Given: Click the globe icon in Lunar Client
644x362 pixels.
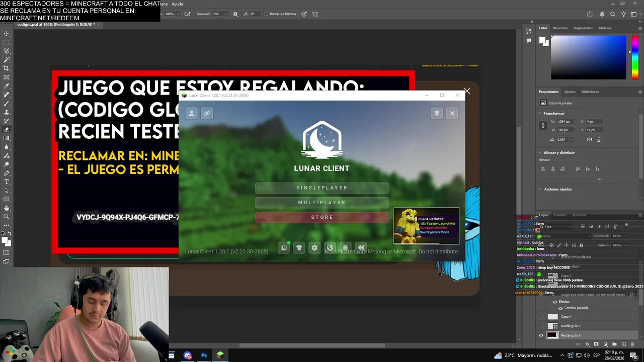Looking at the screenshot, I should tap(330, 247).
